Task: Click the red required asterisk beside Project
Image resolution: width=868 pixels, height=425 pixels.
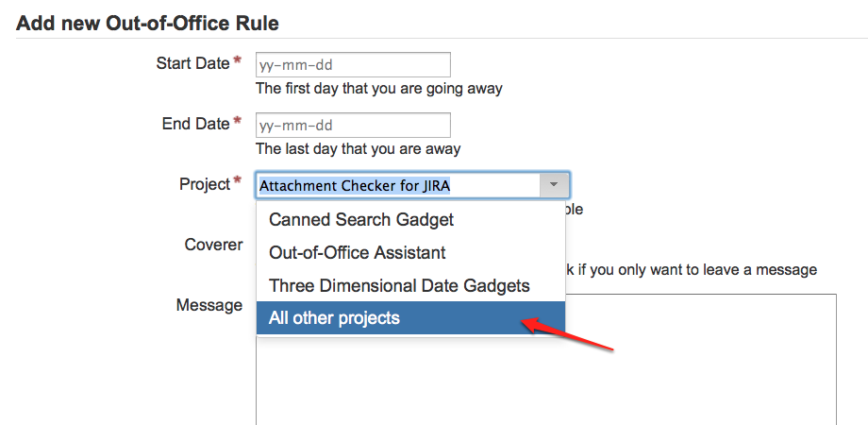Action: 238,182
